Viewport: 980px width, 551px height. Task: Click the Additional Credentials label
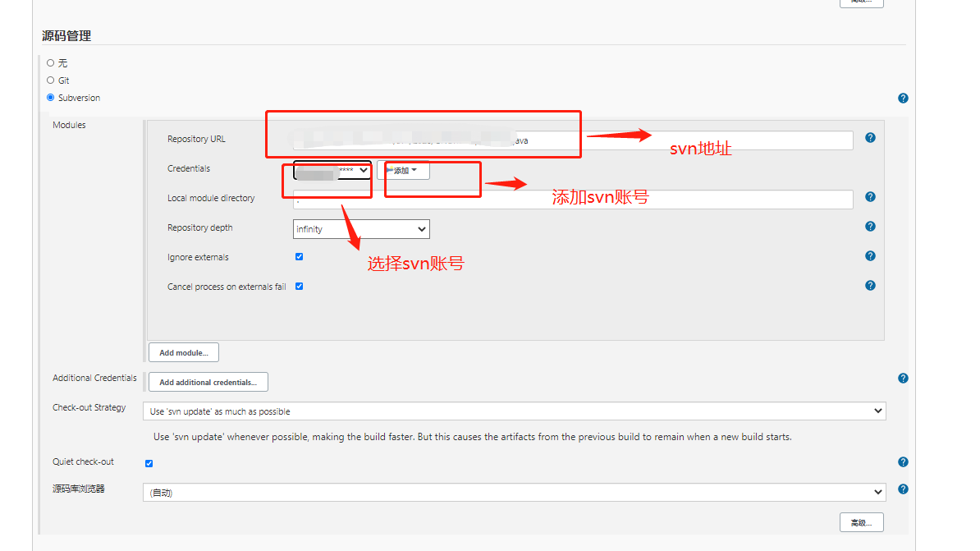click(94, 378)
